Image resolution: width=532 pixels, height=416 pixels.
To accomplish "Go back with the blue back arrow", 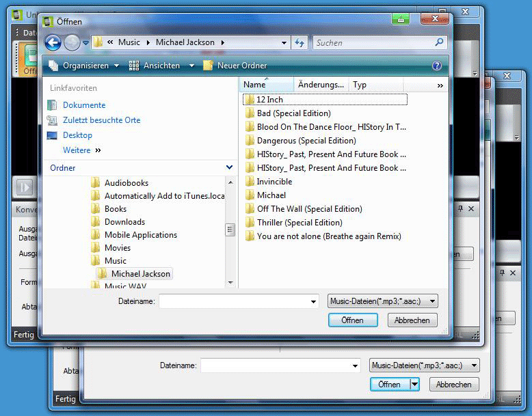I will click(53, 43).
